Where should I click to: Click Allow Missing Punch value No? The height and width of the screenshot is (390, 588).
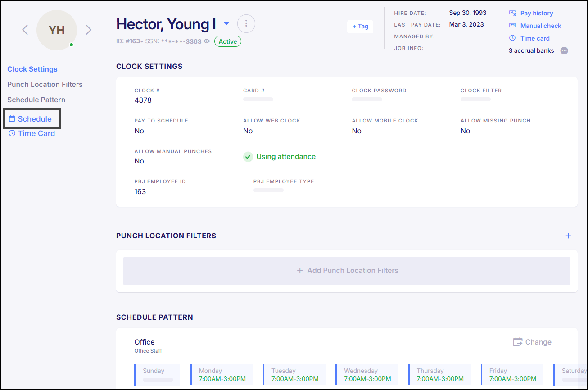pyautogui.click(x=466, y=131)
